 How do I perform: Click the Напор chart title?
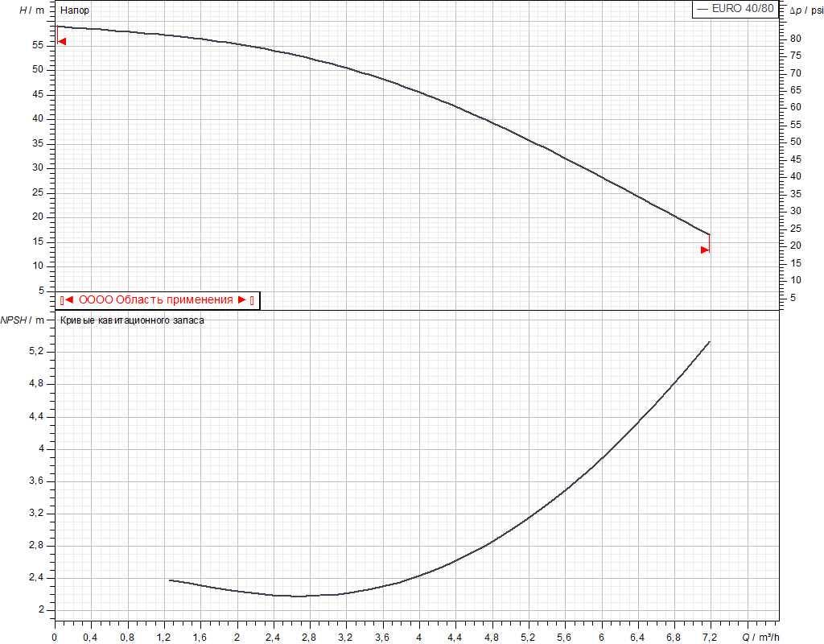click(x=75, y=10)
